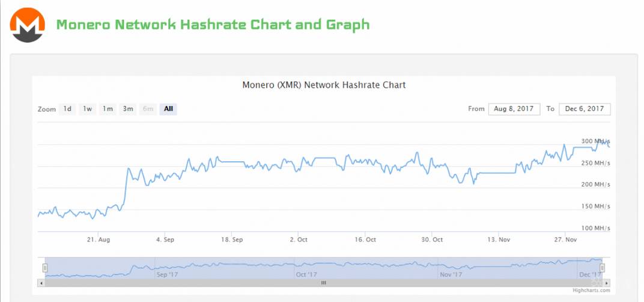
Task: Select the 3m zoom range
Action: tap(128, 109)
